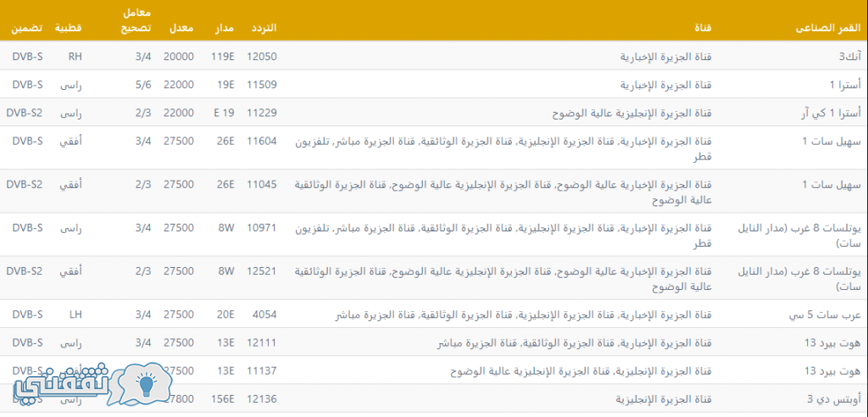
Task: Click orbit 8W in the 12521 row
Action: click(x=227, y=271)
